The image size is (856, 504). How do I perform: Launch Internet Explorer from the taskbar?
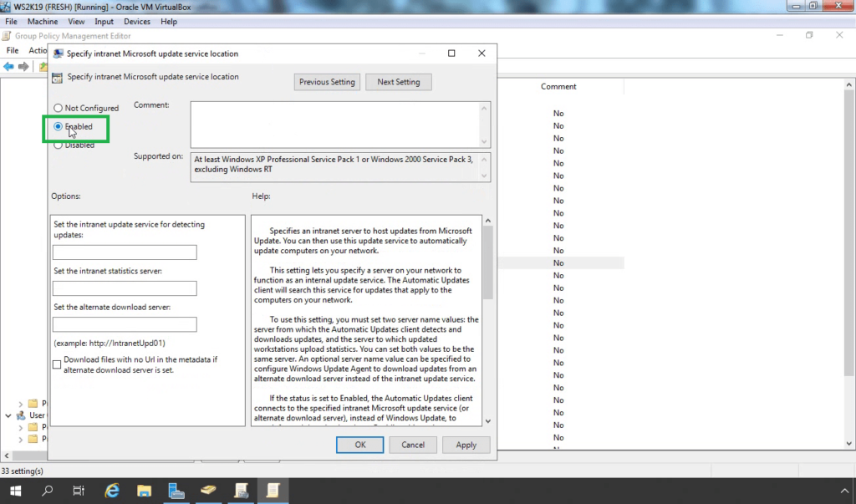[112, 491]
